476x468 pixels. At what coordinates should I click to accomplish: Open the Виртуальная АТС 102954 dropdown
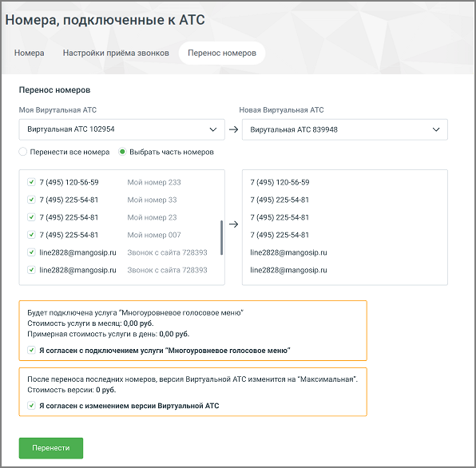click(x=121, y=129)
